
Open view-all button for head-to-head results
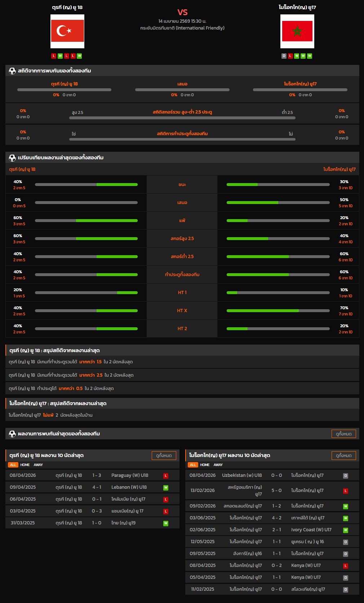coord(343,434)
